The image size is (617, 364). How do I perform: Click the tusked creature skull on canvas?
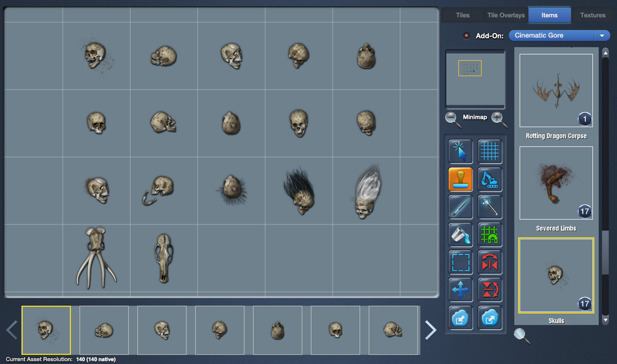click(96, 258)
